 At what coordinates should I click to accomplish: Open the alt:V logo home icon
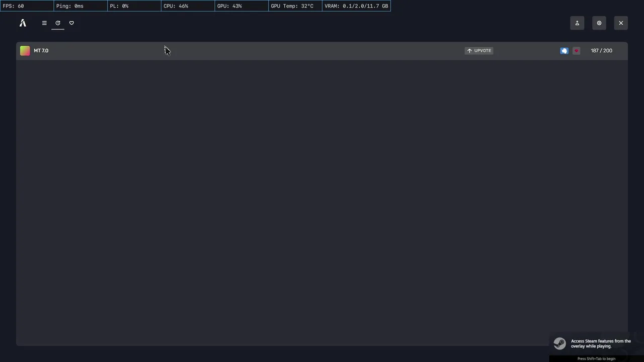[x=23, y=23]
